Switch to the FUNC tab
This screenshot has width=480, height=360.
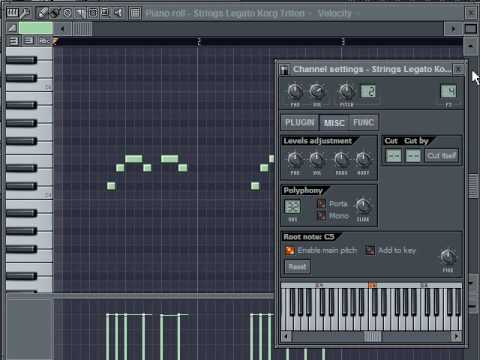[363, 123]
